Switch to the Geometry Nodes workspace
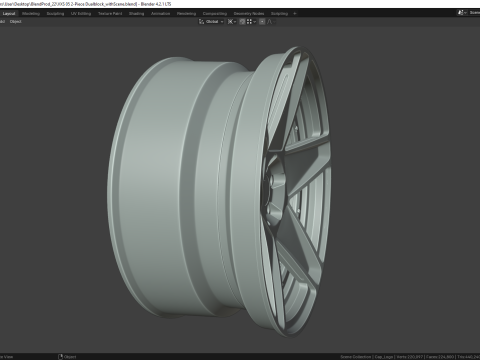 (x=249, y=14)
